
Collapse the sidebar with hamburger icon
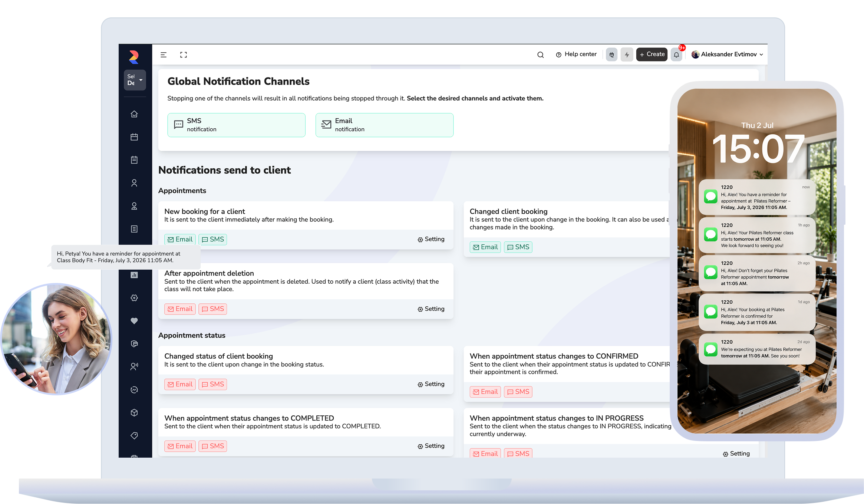pos(164,55)
